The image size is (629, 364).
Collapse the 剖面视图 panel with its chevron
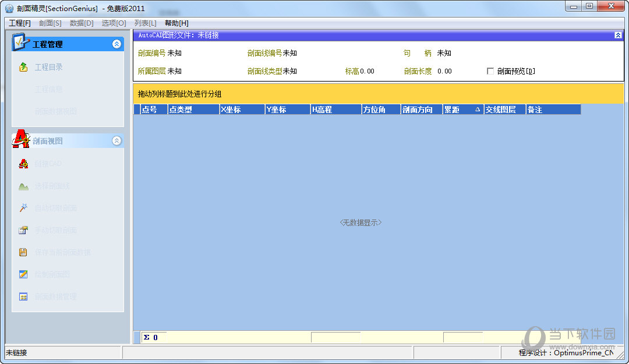tap(116, 140)
